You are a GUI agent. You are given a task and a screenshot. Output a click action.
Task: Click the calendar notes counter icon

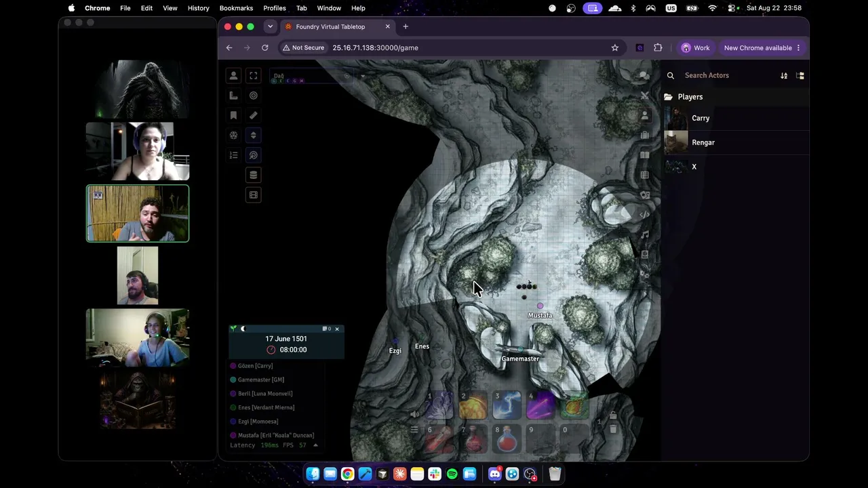pyautogui.click(x=326, y=329)
